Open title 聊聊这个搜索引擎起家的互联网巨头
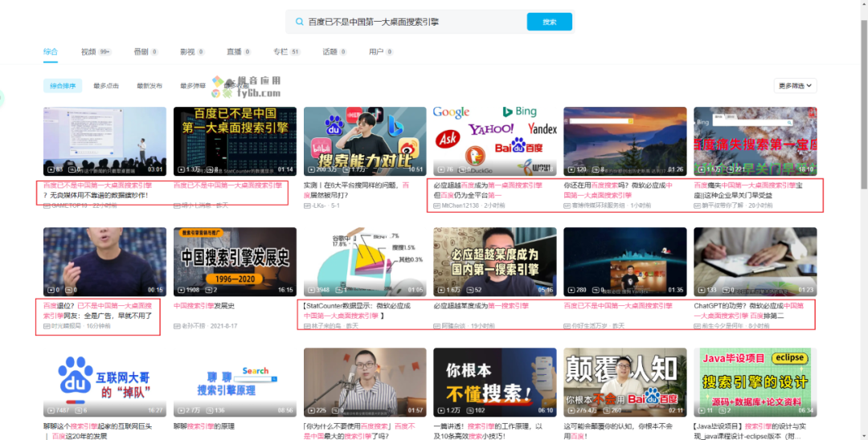 click(97, 431)
